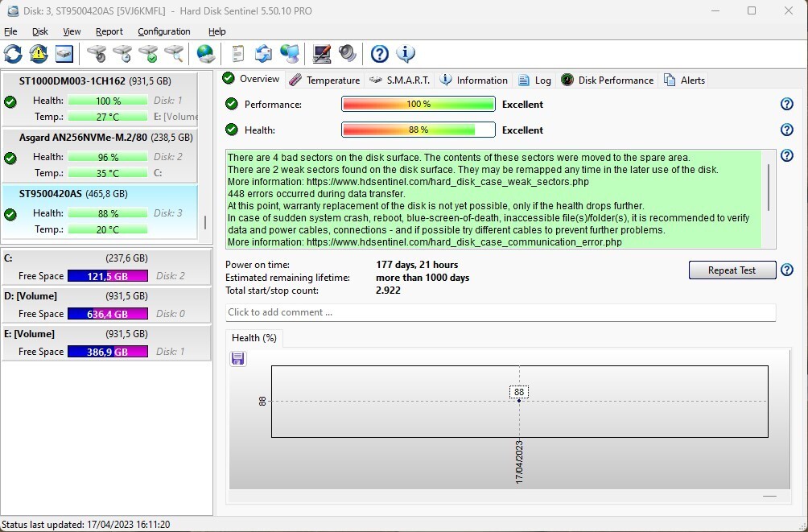Select the Health (%) chart tab
The height and width of the screenshot is (532, 808).
point(254,338)
